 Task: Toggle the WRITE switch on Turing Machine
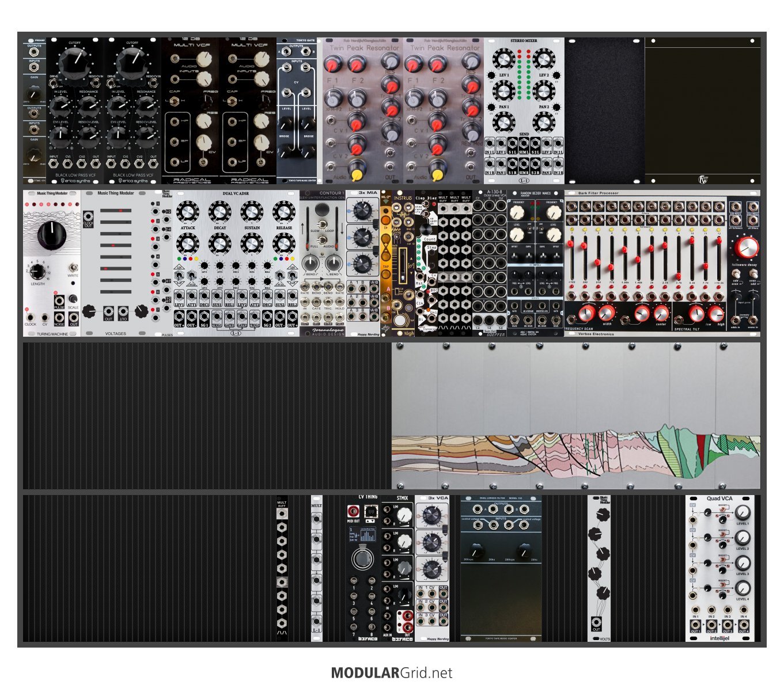[73, 268]
